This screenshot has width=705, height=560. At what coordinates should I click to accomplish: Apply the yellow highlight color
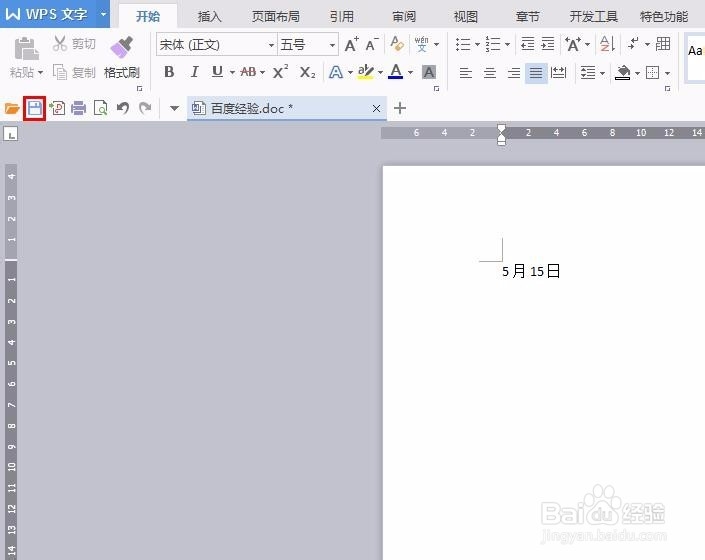pos(366,72)
